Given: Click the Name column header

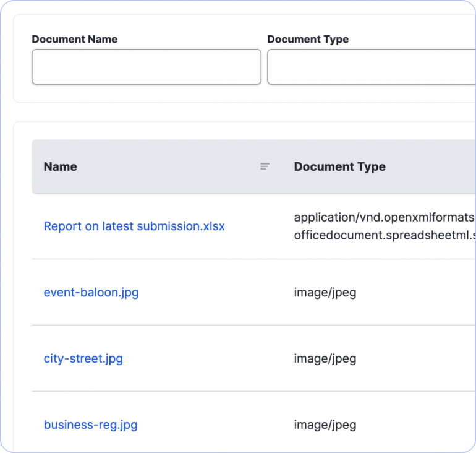Looking at the screenshot, I should coord(61,166).
